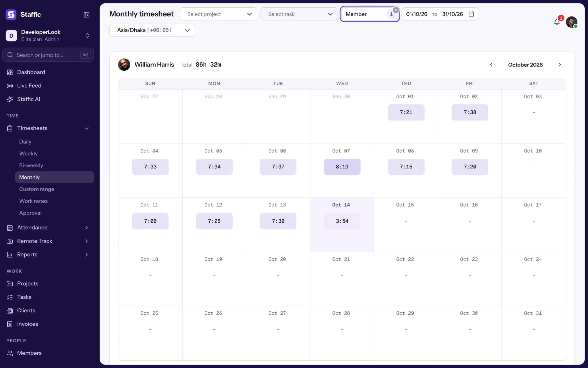Go to next month arrow

tap(559, 65)
